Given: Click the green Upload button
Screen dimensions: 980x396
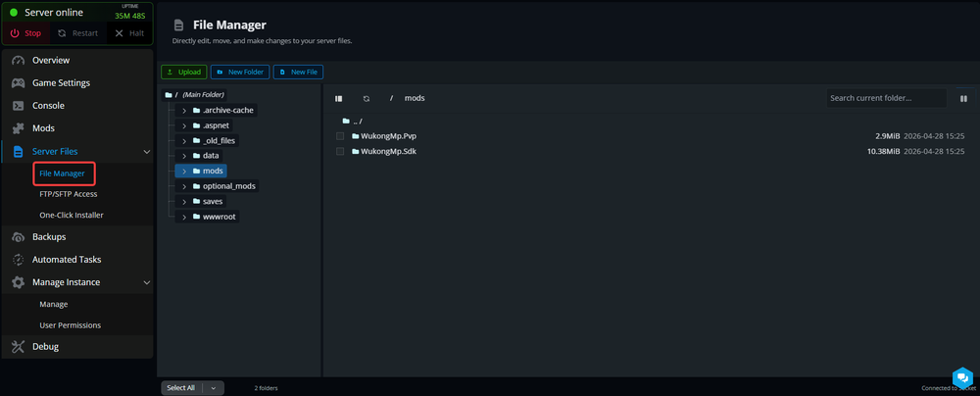Looking at the screenshot, I should point(184,72).
